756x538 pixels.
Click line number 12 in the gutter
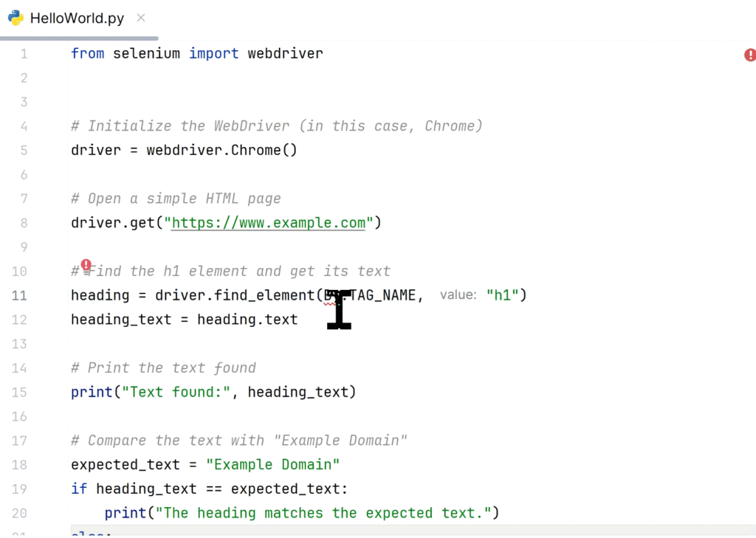[19, 320]
